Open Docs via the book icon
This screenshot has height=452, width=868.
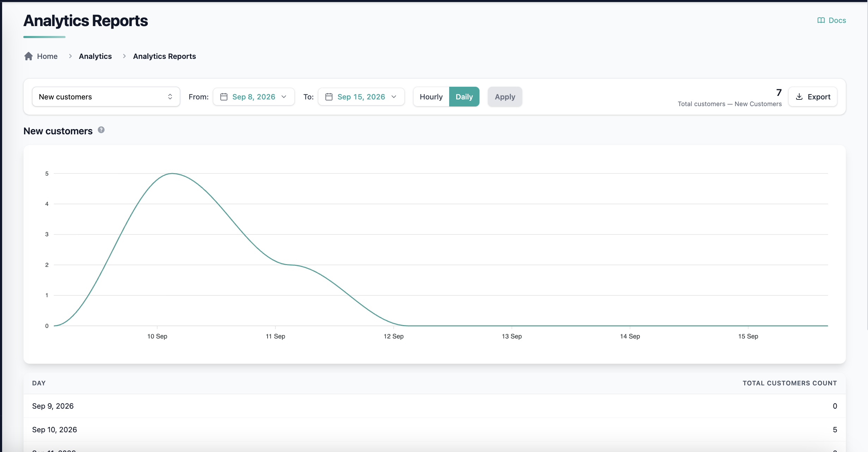coord(821,20)
